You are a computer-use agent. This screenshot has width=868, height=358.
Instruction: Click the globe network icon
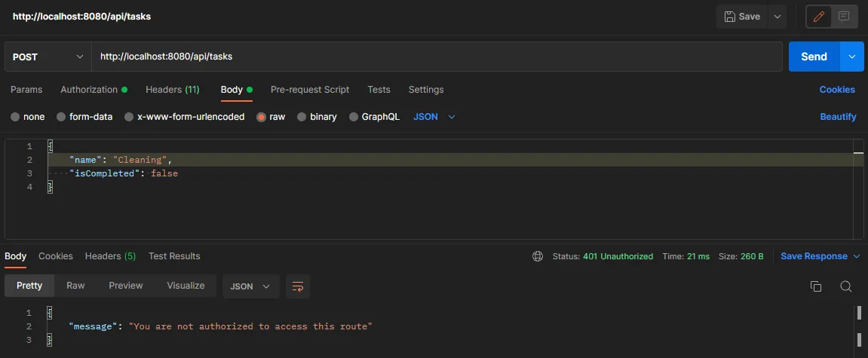coord(538,256)
